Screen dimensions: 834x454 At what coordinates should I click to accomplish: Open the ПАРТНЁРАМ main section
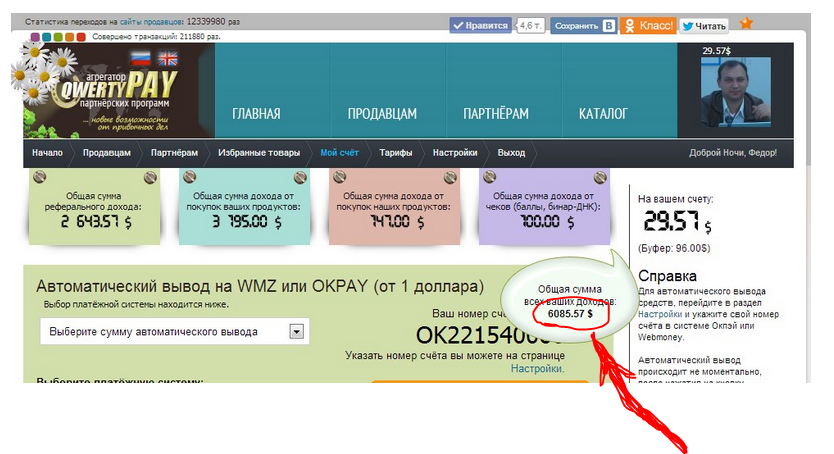point(496,114)
